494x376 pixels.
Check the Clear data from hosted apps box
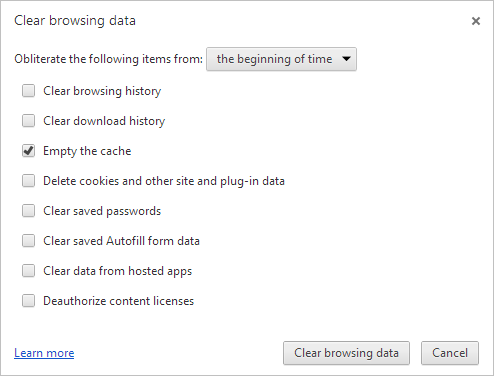coord(28,271)
